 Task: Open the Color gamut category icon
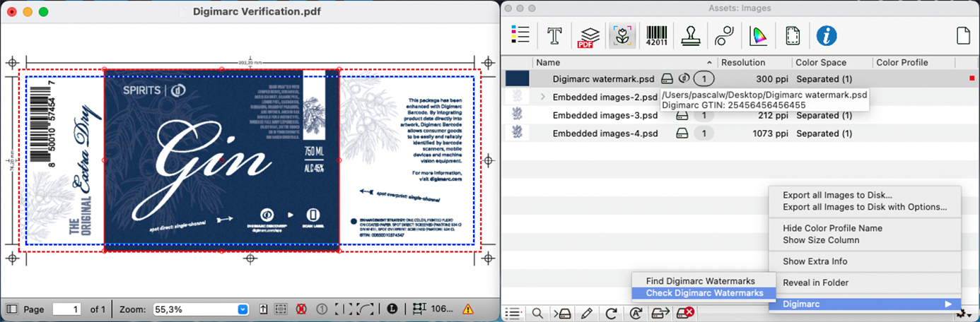(758, 35)
